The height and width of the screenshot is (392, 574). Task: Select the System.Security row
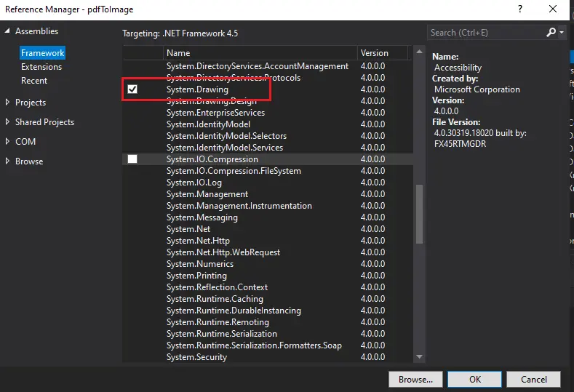pyautogui.click(x=268, y=357)
